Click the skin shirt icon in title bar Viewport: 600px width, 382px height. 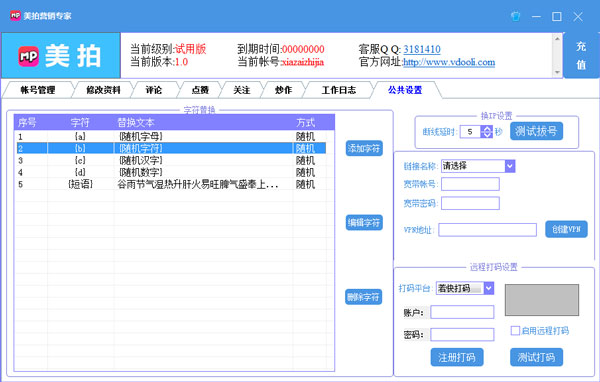515,16
